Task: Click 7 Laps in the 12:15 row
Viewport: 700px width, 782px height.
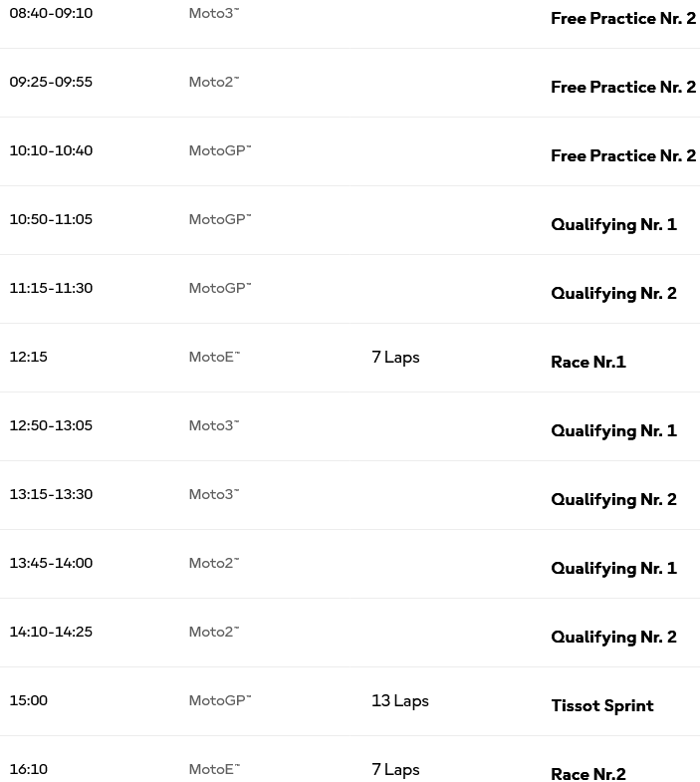Action: point(395,358)
